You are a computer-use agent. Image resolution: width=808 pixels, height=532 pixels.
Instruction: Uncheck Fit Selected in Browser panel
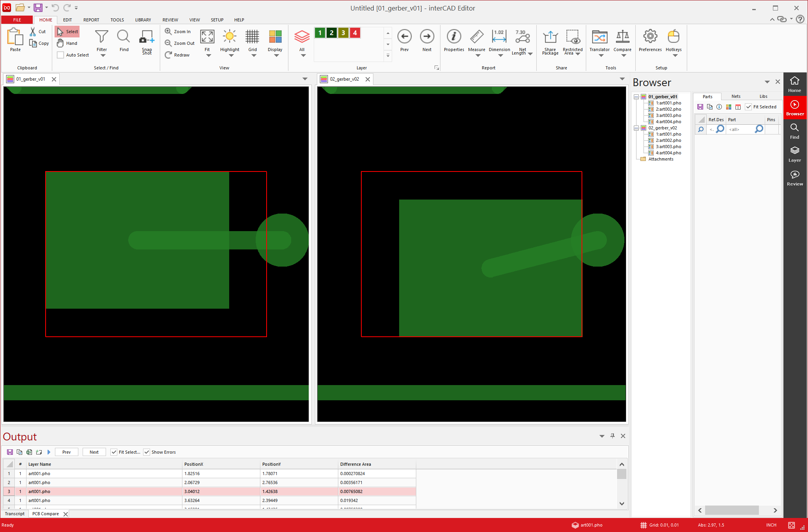[748, 107]
